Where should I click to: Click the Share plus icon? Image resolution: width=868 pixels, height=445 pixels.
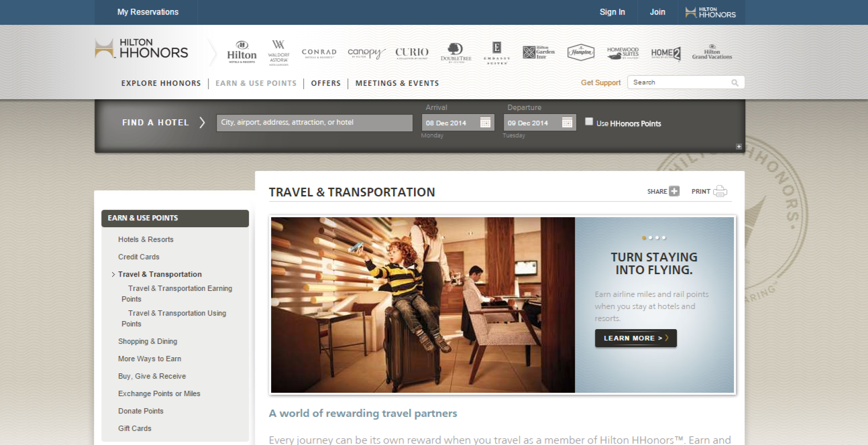tap(674, 191)
